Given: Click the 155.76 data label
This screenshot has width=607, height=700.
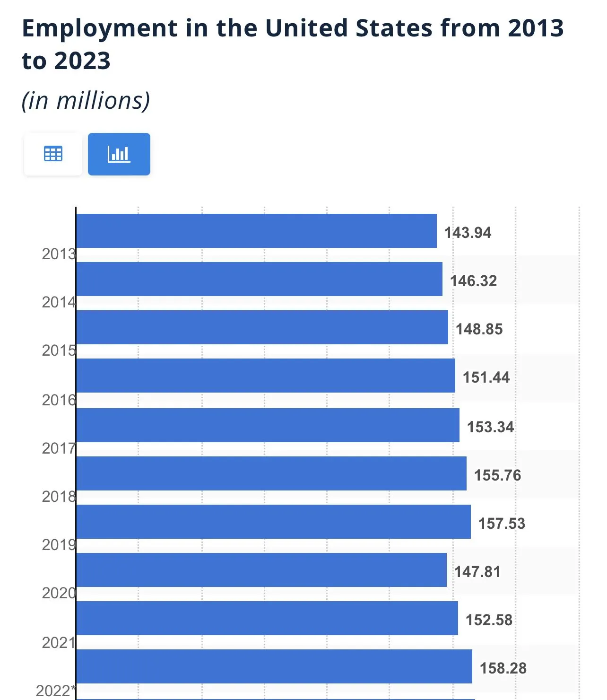Looking at the screenshot, I should coord(497,475).
